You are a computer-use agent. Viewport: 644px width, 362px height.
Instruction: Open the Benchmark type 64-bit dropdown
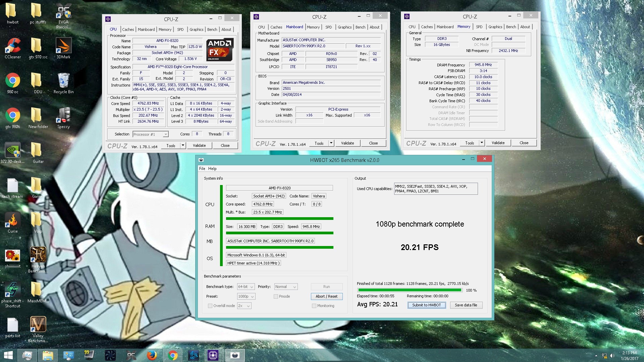(x=246, y=287)
